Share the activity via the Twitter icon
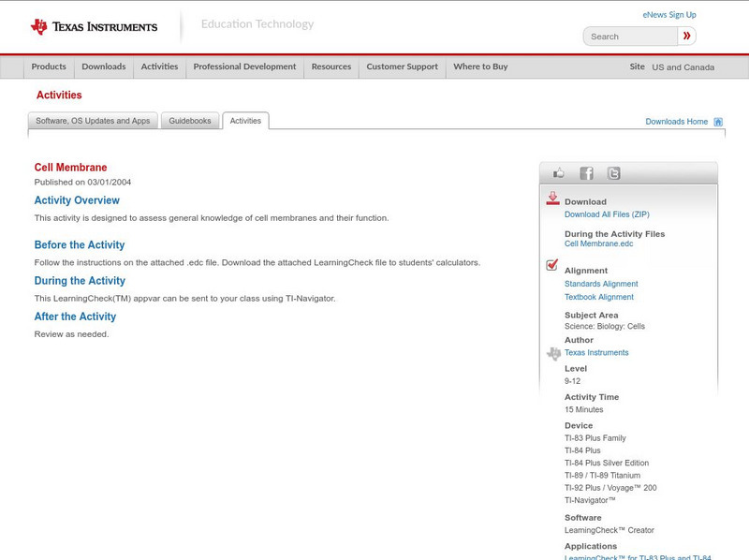This screenshot has width=749, height=560. tap(613, 173)
